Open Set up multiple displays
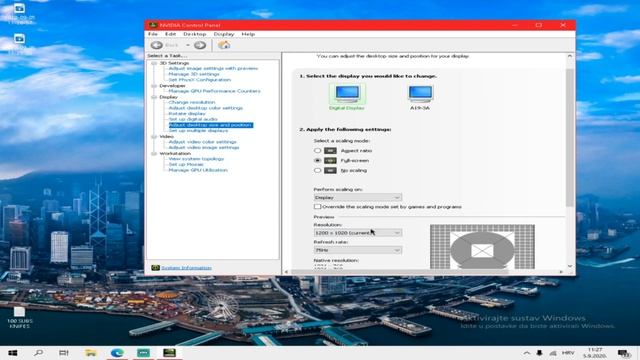The image size is (640, 360). click(x=198, y=131)
